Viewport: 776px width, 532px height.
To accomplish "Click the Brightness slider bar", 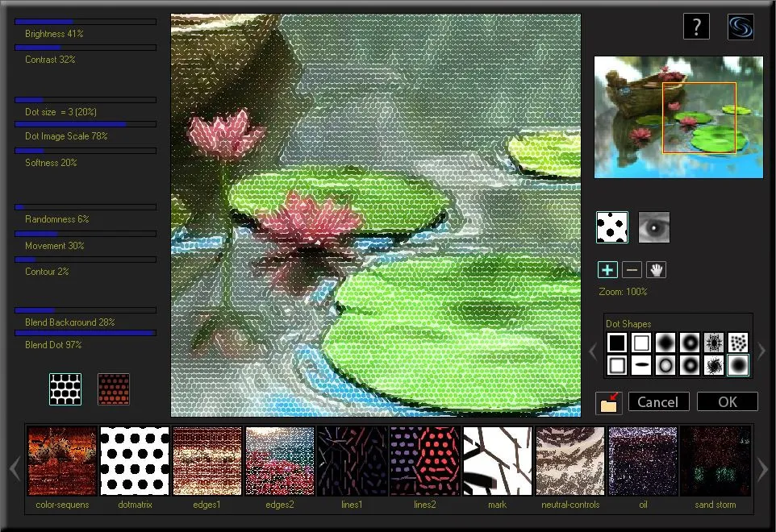I will point(86,22).
